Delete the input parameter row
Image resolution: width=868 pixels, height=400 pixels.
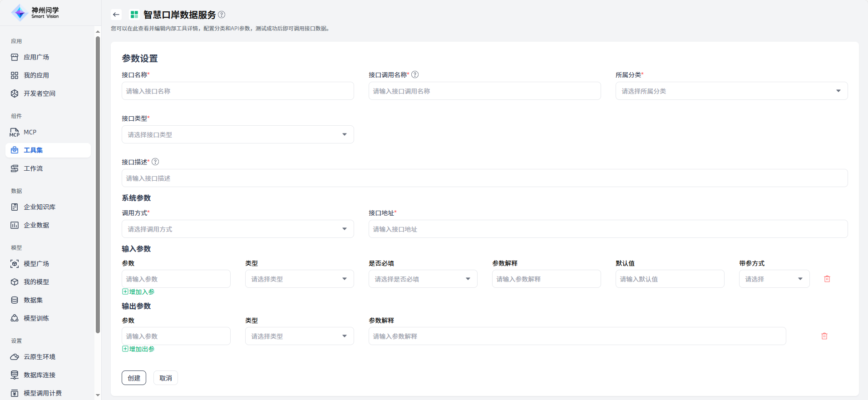(x=827, y=279)
